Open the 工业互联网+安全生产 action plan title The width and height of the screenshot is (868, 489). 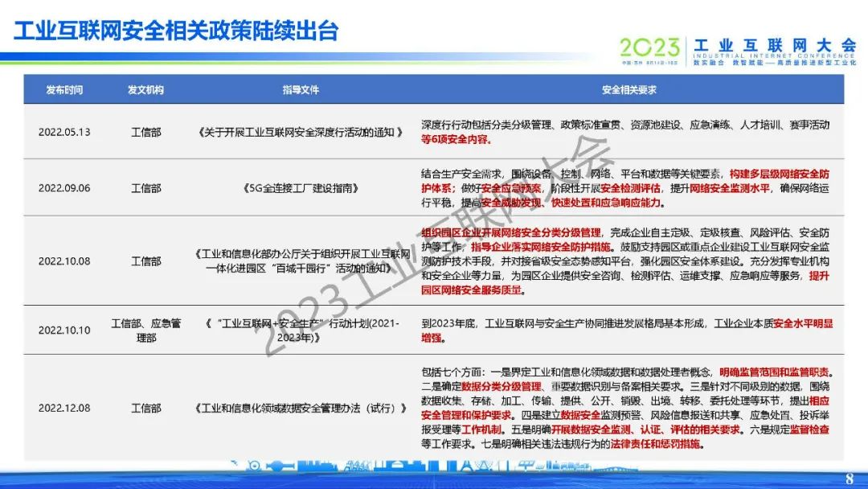tap(300, 330)
